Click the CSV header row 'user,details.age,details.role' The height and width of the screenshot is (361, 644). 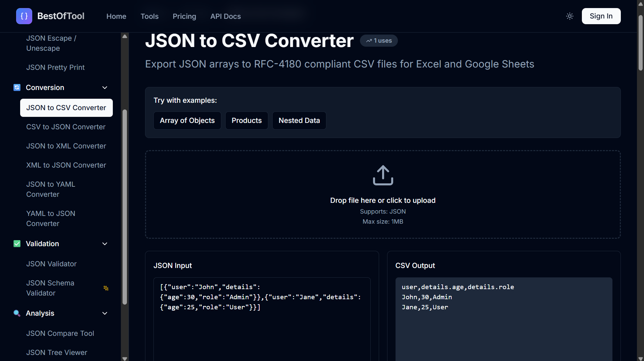[x=458, y=287]
